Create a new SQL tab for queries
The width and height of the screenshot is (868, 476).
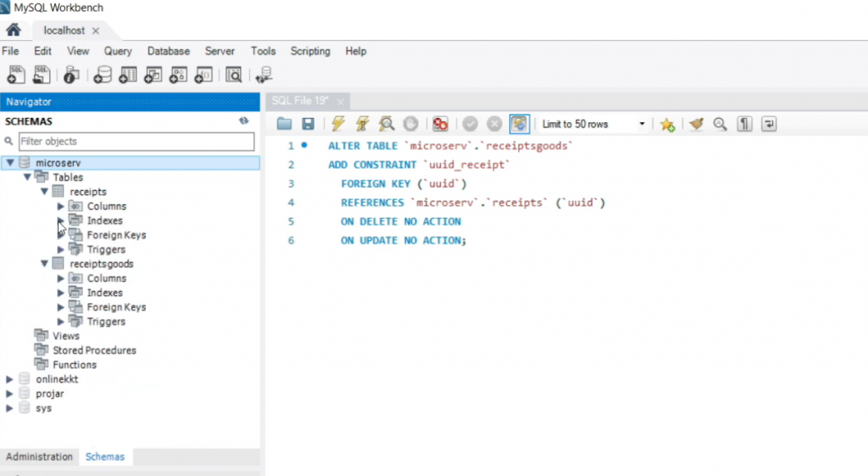16,75
